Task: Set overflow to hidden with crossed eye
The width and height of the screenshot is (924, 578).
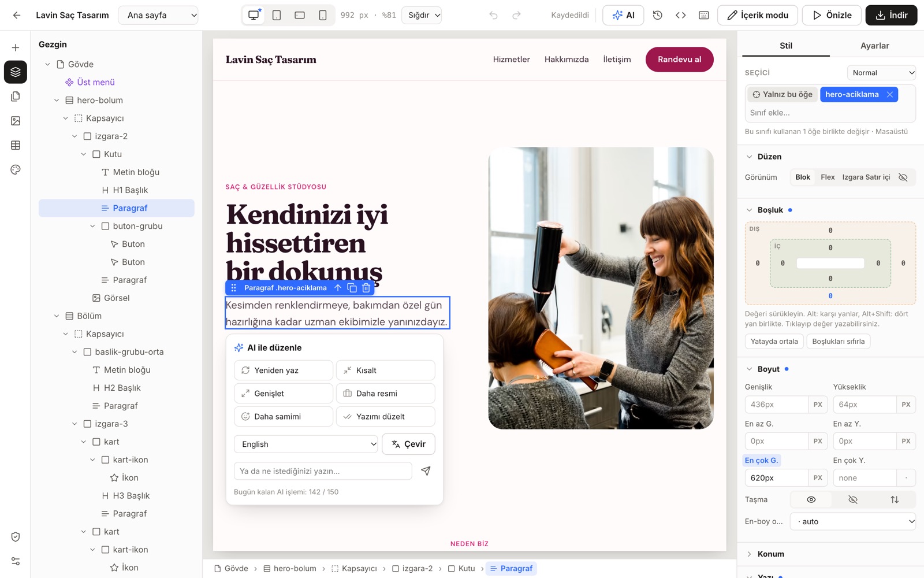Action: click(853, 499)
